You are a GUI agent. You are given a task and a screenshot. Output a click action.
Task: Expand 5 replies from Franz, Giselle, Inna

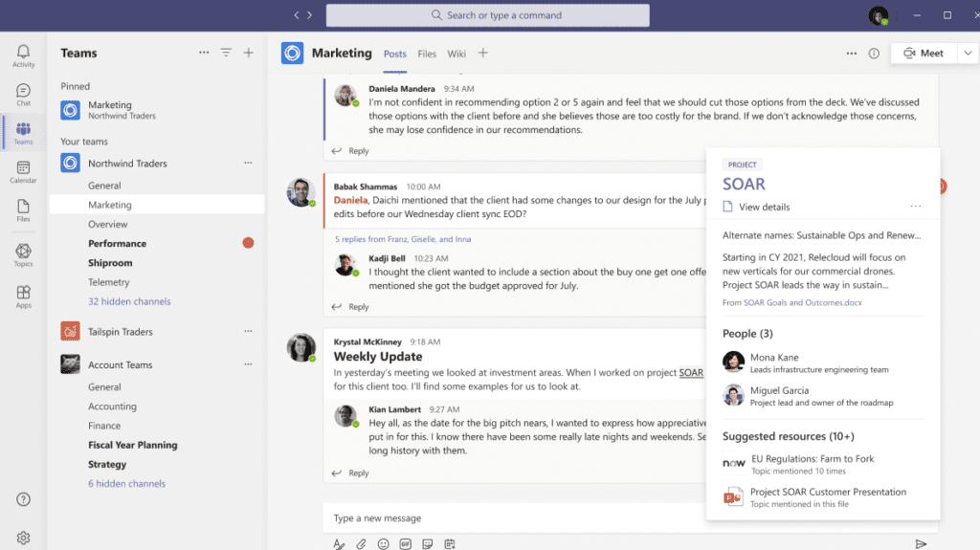[x=402, y=239]
